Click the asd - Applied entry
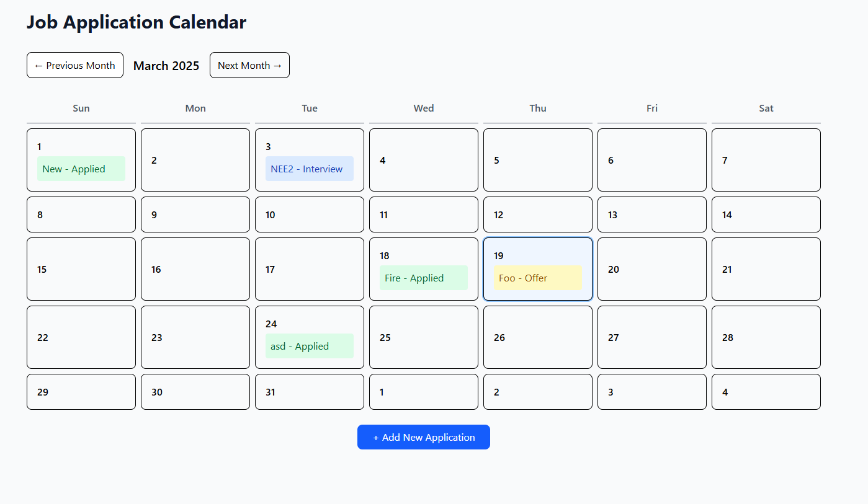The image size is (868, 504). 309,346
